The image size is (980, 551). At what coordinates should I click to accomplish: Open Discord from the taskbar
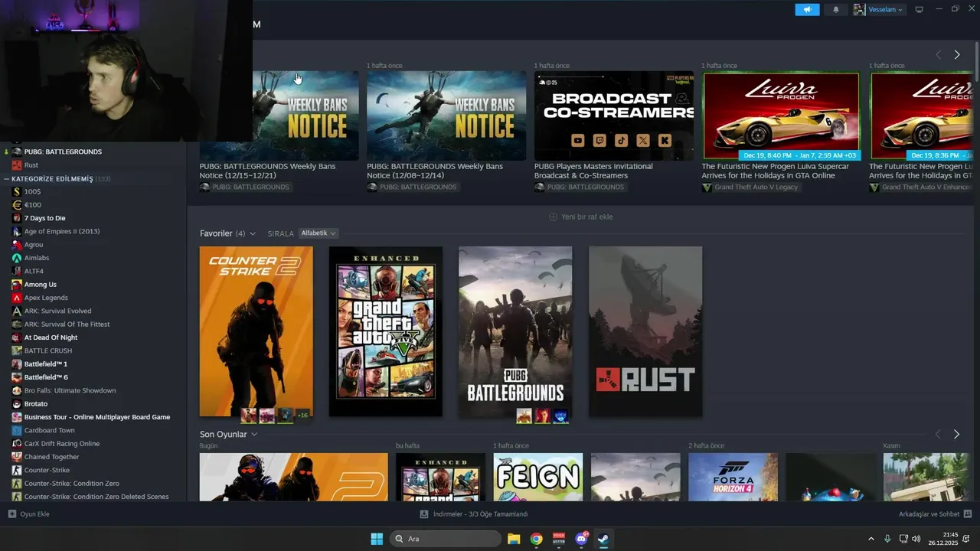581,539
